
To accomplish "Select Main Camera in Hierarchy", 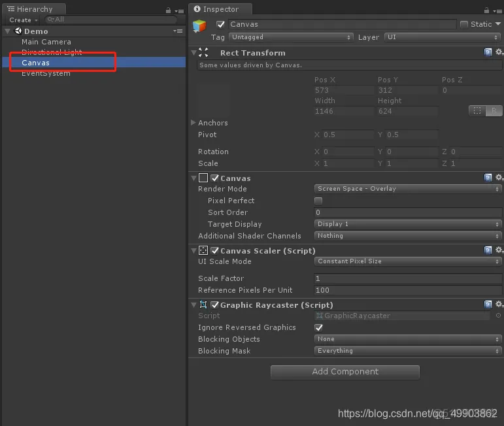I will [x=46, y=42].
